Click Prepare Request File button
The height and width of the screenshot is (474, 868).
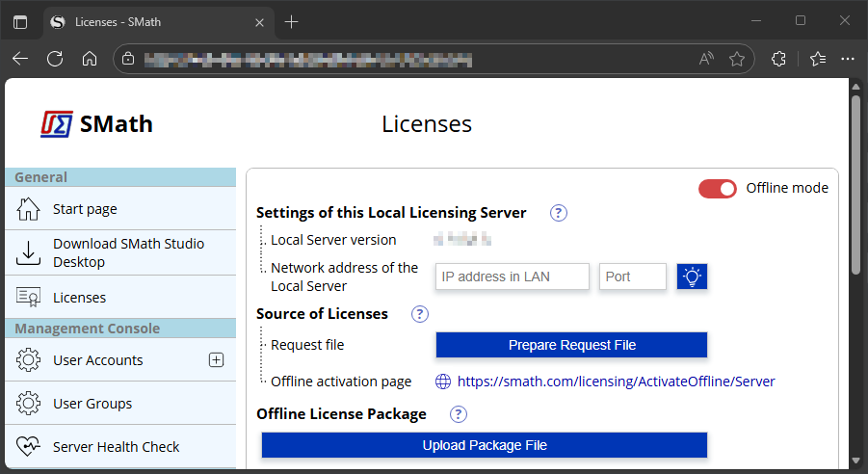point(571,345)
